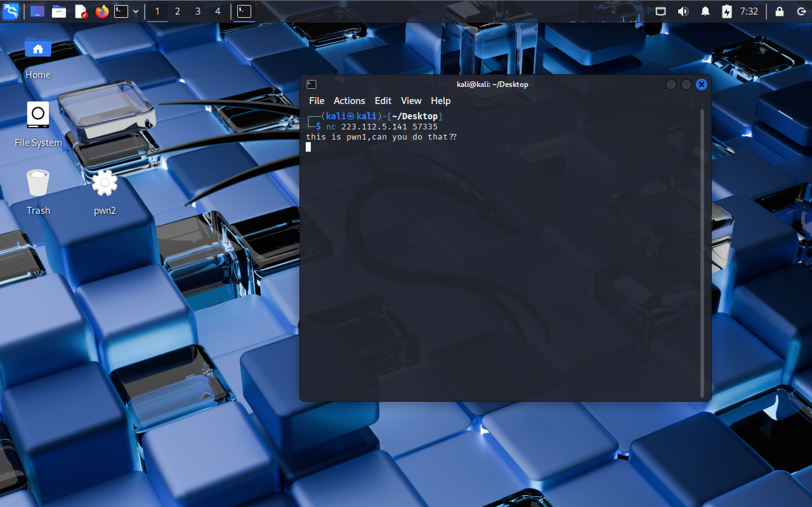Switch to workspace 1
812x507 pixels.
point(157,11)
